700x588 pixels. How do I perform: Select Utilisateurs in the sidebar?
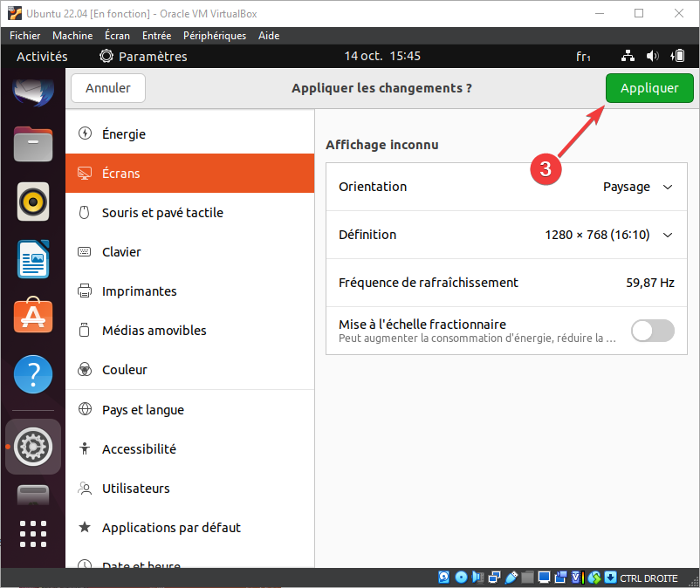(x=189, y=488)
